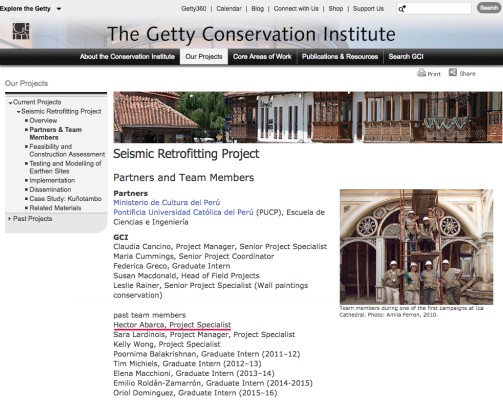
Task: Open Feasibility and Construction Assessment sidebar item
Action: click(x=67, y=150)
